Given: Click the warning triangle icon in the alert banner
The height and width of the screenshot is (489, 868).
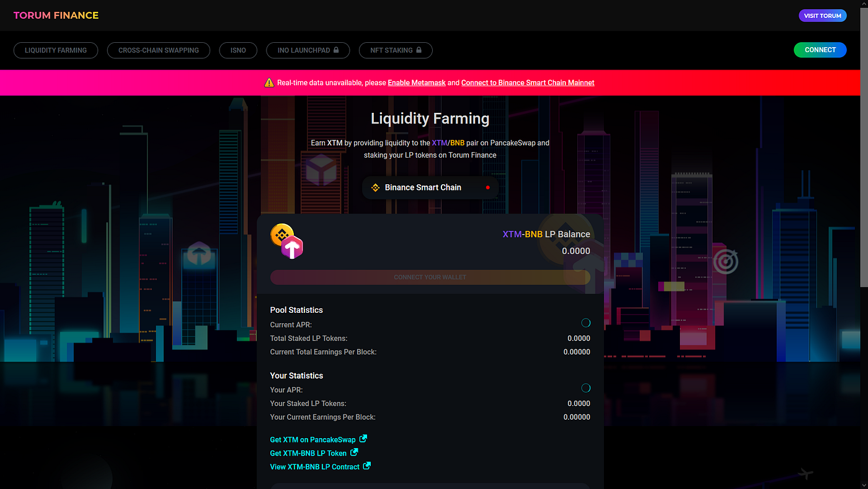Looking at the screenshot, I should (268, 82).
